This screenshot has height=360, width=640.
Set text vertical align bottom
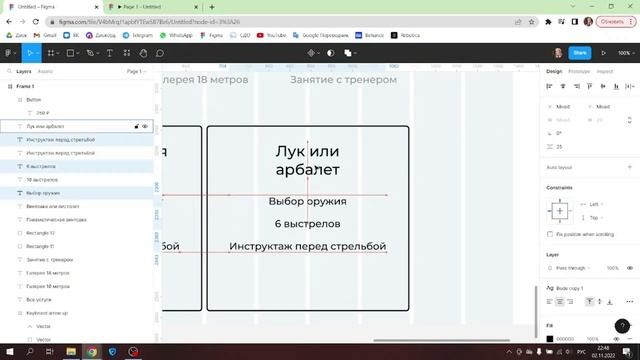tap(610, 302)
